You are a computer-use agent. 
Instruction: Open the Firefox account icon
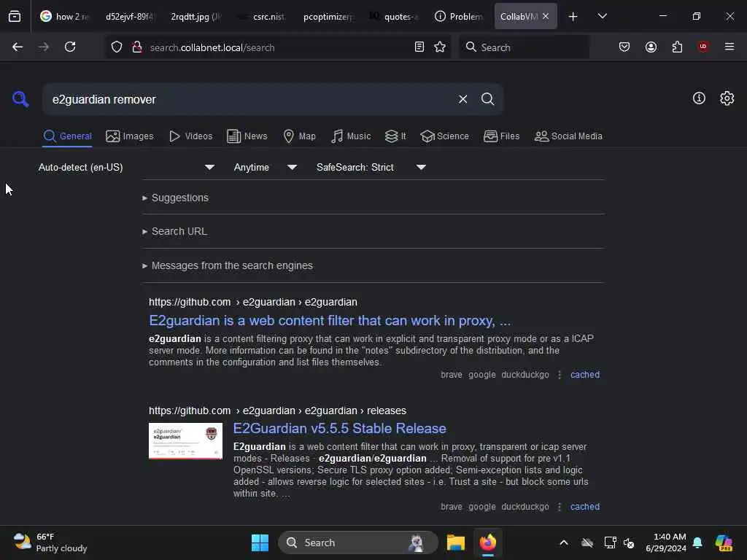tap(651, 47)
